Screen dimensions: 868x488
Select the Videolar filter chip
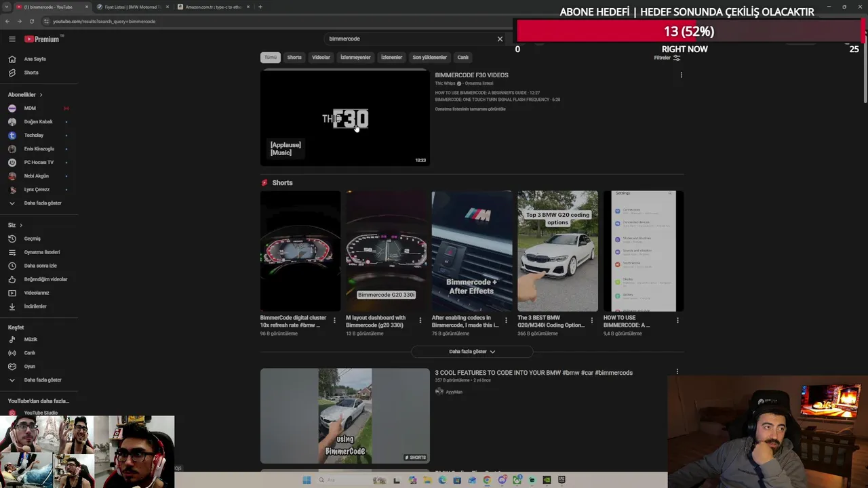coord(321,58)
